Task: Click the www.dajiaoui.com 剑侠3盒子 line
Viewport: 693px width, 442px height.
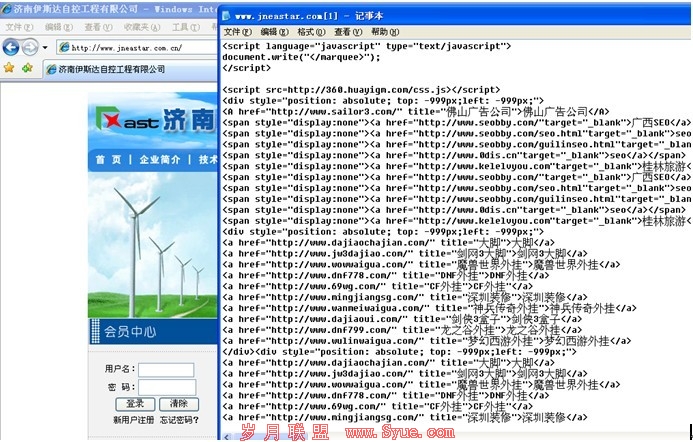Action: click(x=402, y=319)
